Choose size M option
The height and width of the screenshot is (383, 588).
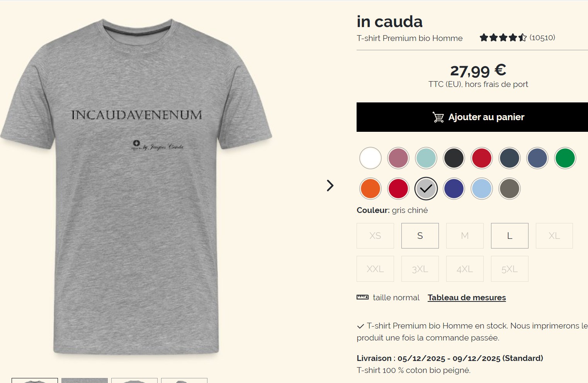click(465, 236)
